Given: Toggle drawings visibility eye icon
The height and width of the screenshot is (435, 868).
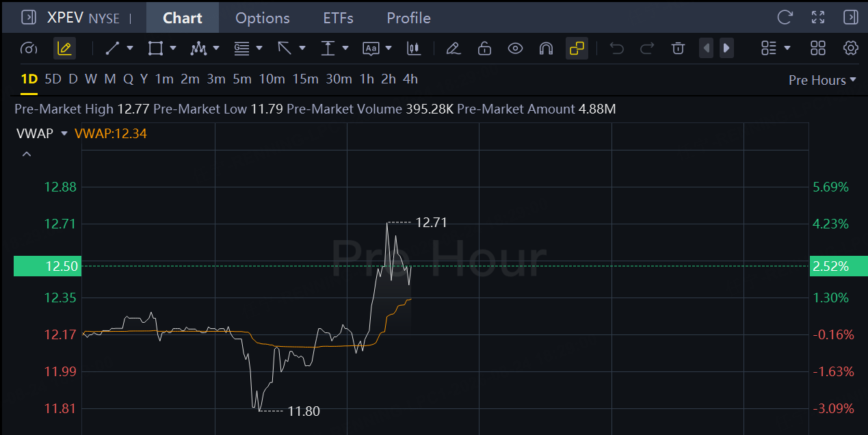Looking at the screenshot, I should click(515, 48).
